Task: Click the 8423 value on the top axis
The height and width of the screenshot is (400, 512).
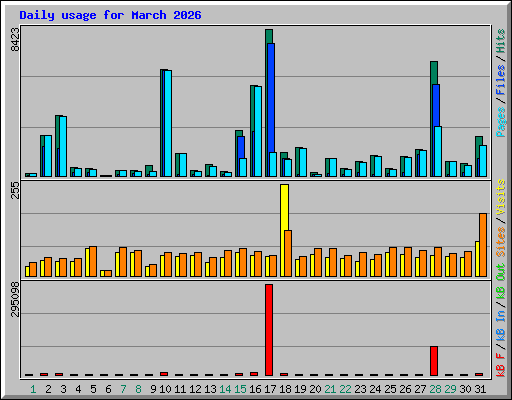Action: tap(15, 39)
